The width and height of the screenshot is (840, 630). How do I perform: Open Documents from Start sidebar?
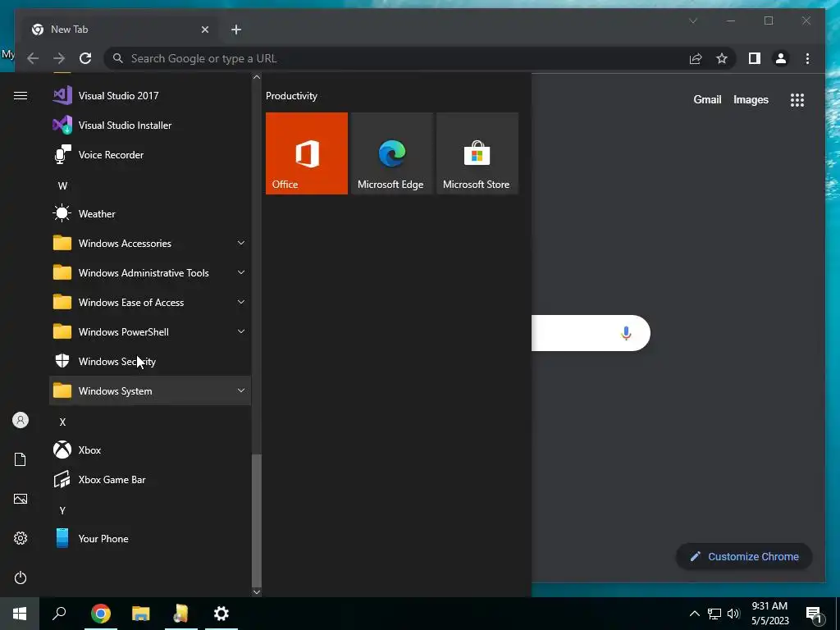21,459
